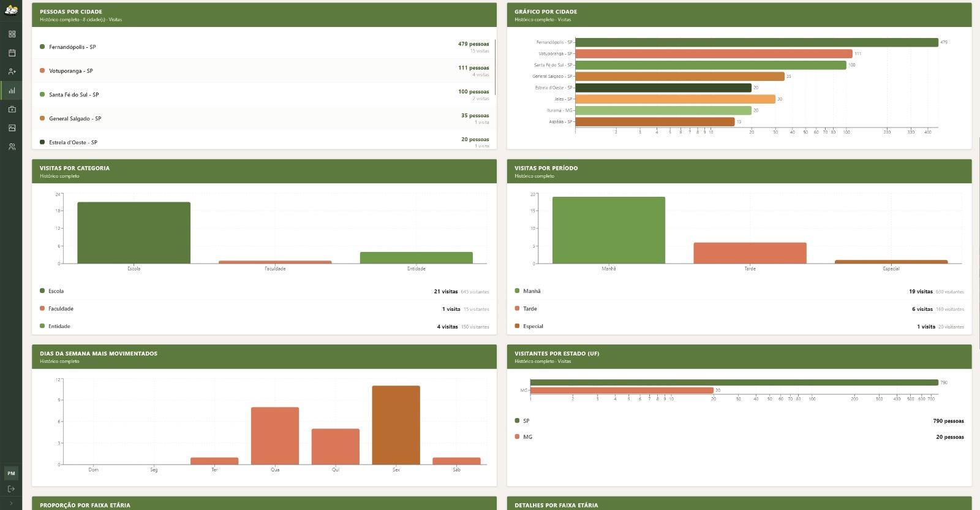Image resolution: width=980 pixels, height=510 pixels.
Task: Click the PM user avatar
Action: 11,473
